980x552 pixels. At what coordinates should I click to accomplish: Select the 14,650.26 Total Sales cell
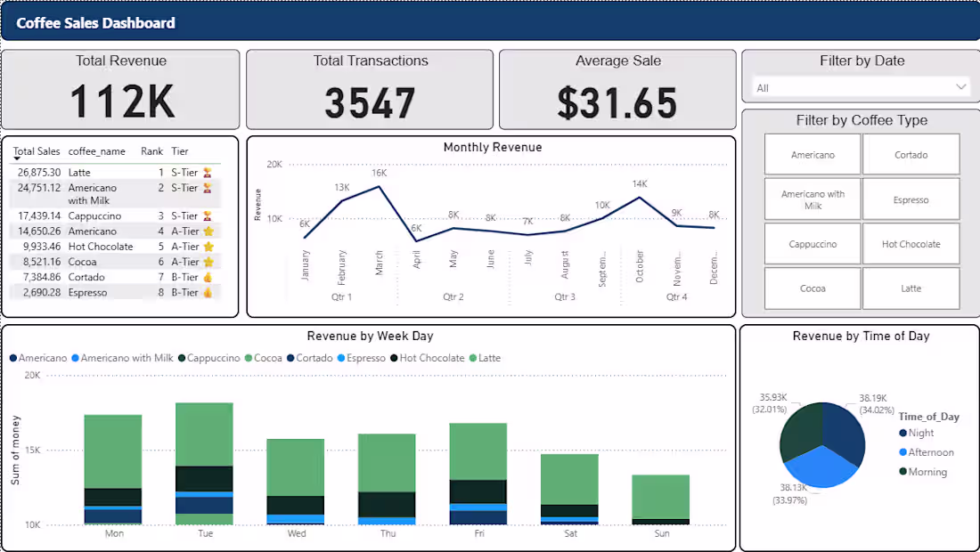click(x=38, y=231)
